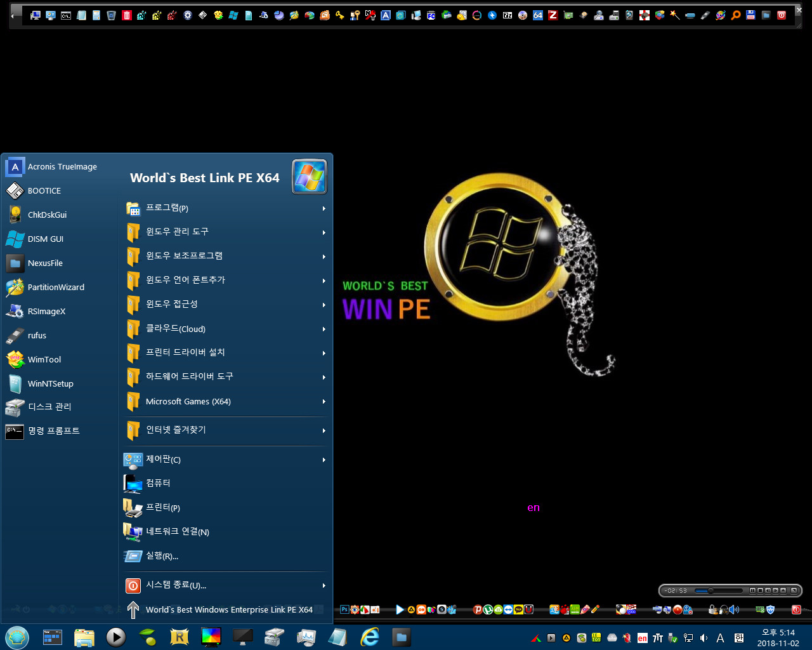This screenshot has height=650, width=812.
Task: Launch Photoshop icon in bottom dock
Action: click(x=344, y=609)
